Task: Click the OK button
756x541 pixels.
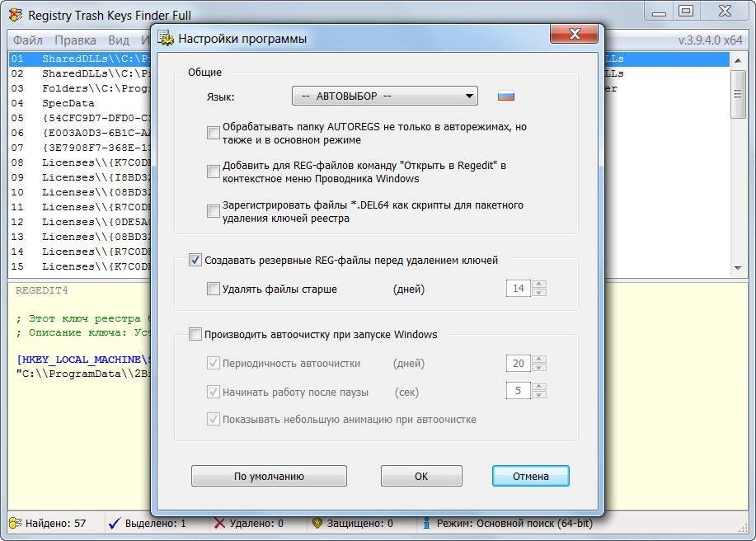Action: [x=421, y=476]
